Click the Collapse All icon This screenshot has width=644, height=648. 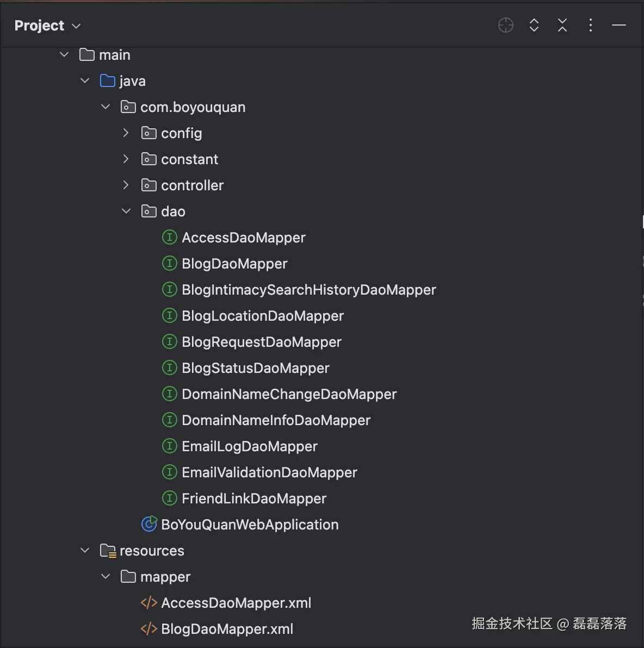pos(562,25)
